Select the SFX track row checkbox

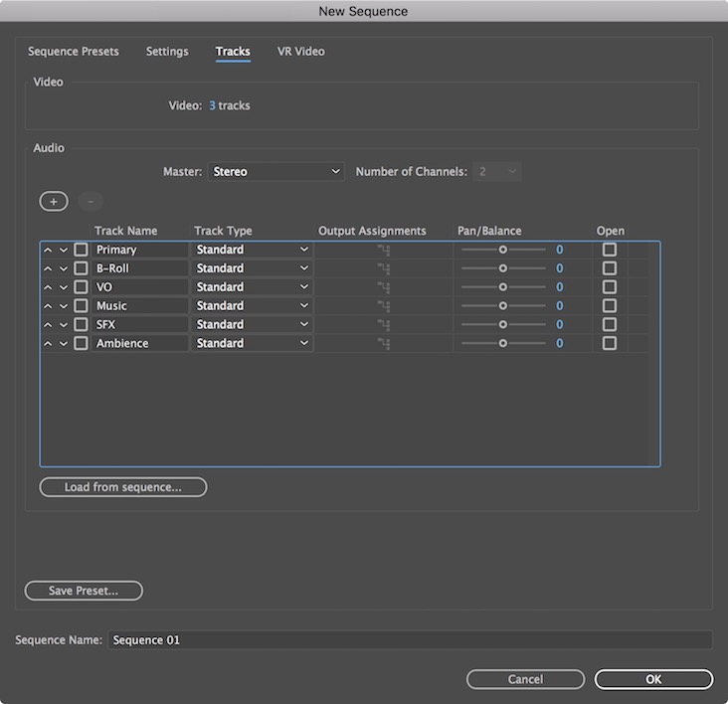click(81, 324)
